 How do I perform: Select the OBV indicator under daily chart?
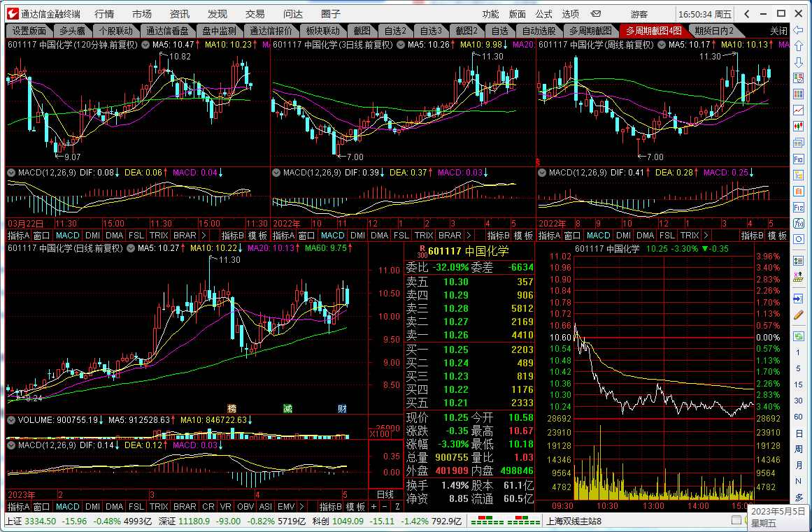[245, 507]
